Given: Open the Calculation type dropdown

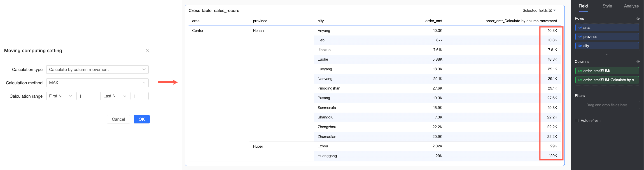Looking at the screenshot, I should (97, 70).
